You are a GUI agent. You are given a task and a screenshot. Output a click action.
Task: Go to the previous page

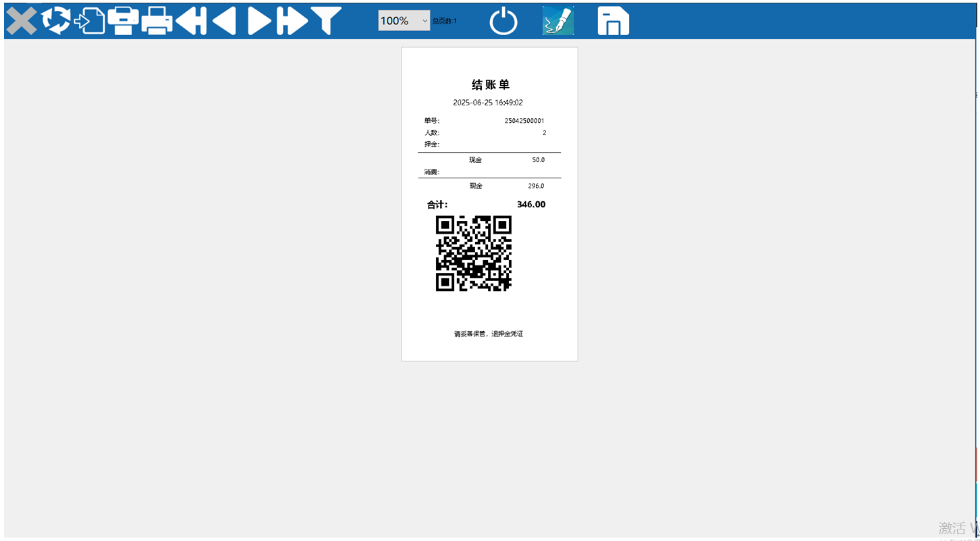(x=225, y=21)
